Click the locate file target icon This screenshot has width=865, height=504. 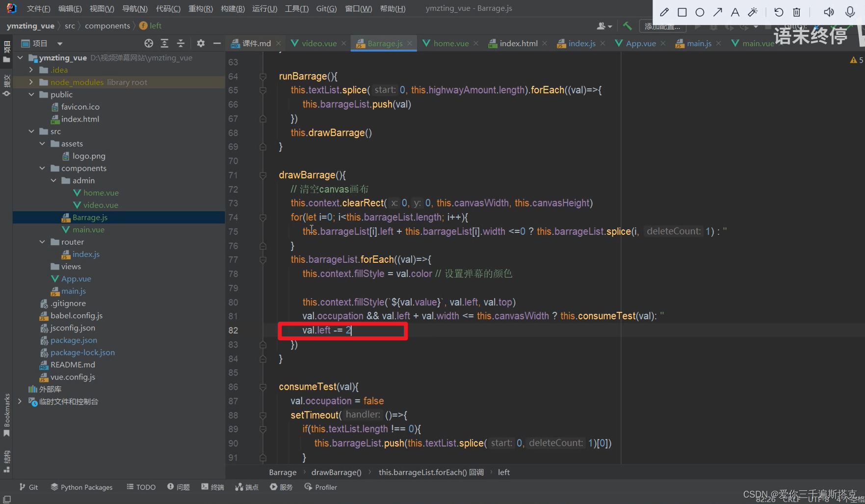[x=149, y=43]
